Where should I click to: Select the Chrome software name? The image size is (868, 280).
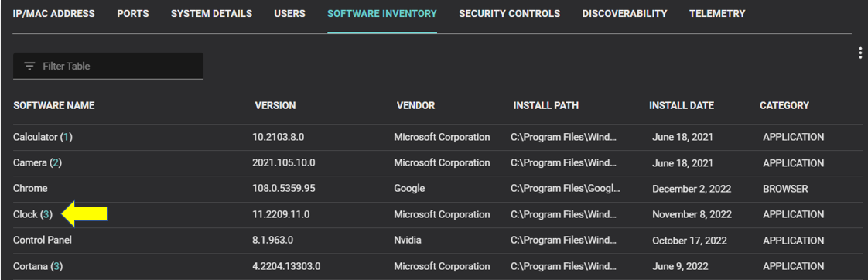tap(30, 189)
